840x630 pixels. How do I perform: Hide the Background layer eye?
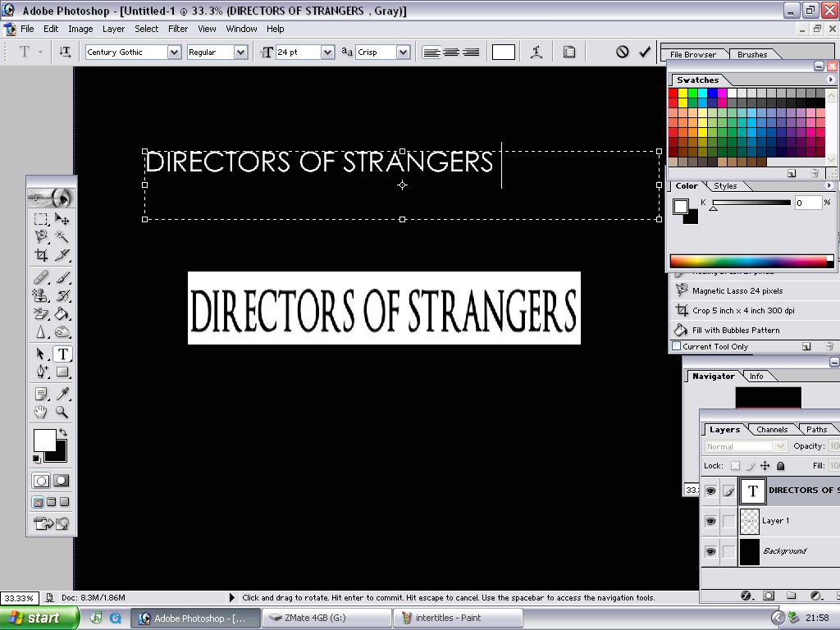[710, 552]
